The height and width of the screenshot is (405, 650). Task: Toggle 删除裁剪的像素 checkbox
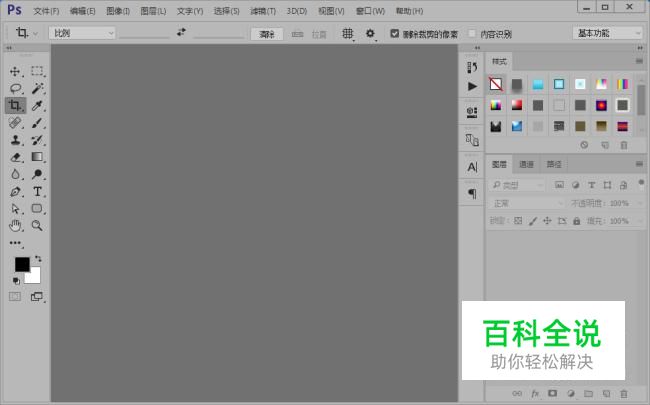(x=394, y=33)
